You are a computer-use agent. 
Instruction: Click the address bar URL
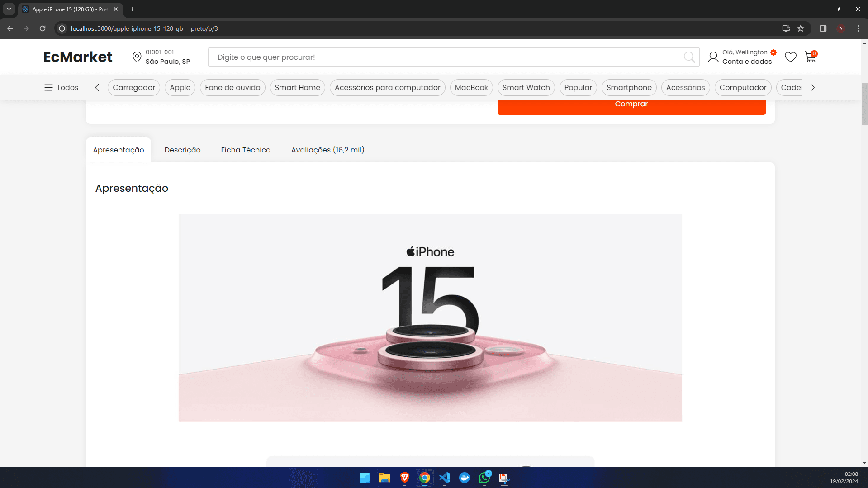click(x=144, y=28)
